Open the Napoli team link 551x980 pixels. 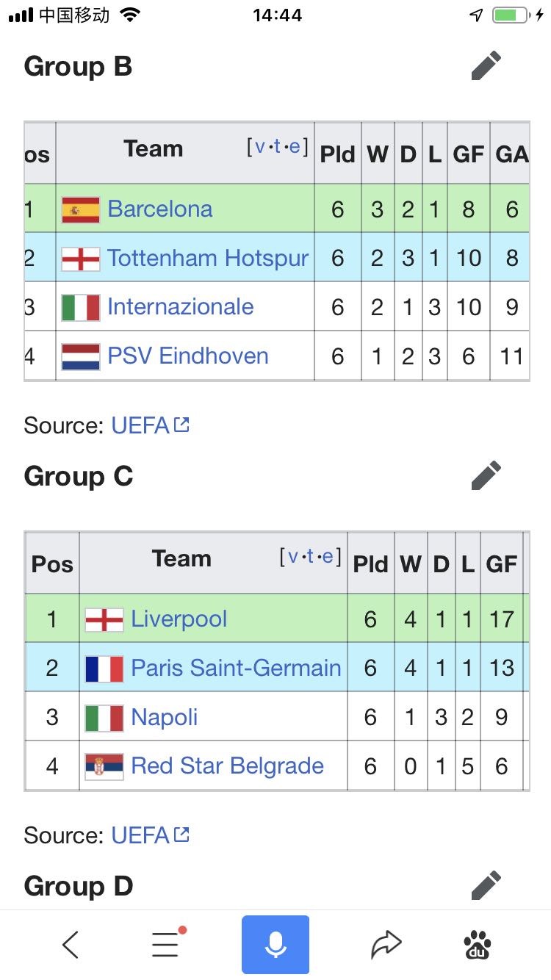pos(165,716)
